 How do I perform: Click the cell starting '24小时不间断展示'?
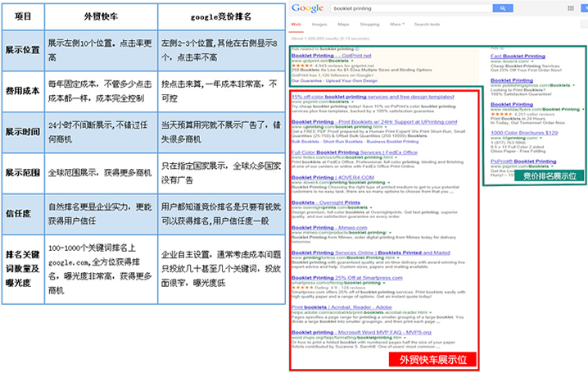101,132
